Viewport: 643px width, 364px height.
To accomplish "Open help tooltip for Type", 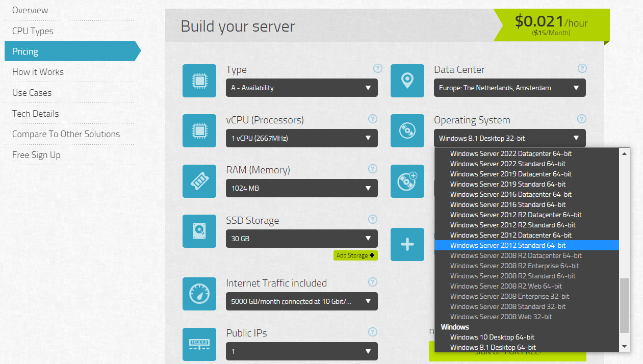I will point(377,68).
